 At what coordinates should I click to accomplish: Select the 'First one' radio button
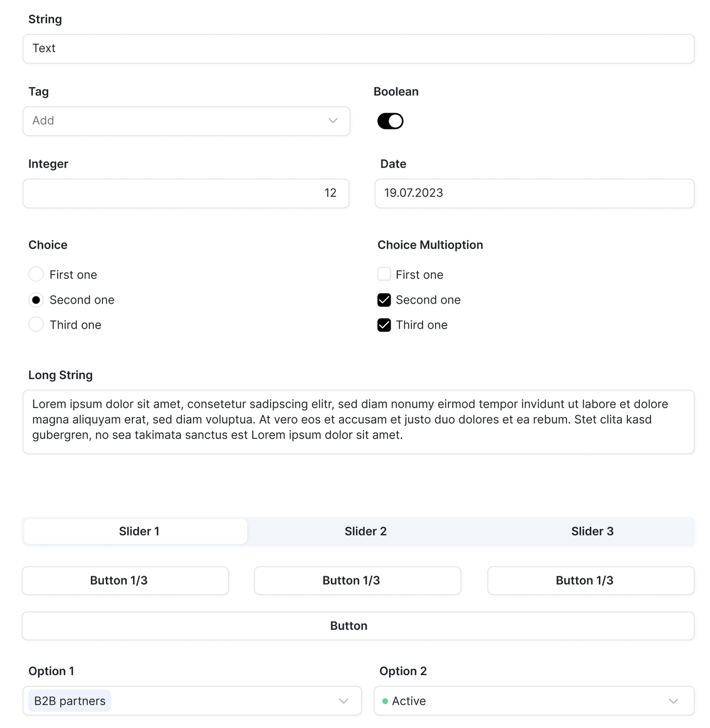pos(36,274)
